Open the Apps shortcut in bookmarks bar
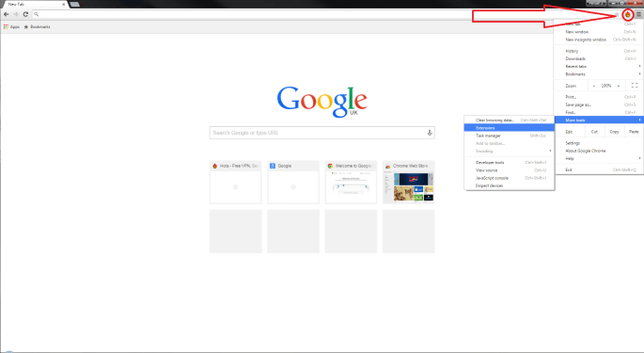The width and height of the screenshot is (644, 353). [11, 26]
